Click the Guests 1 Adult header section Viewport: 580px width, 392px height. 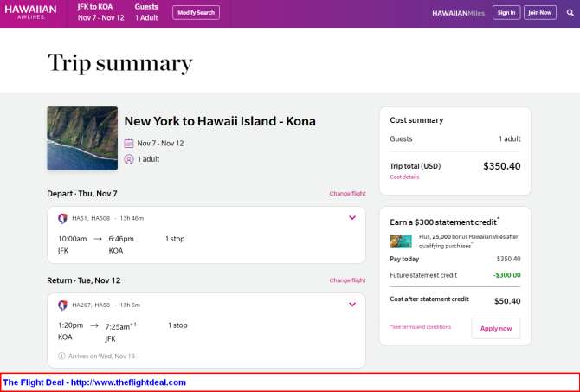pyautogui.click(x=146, y=12)
